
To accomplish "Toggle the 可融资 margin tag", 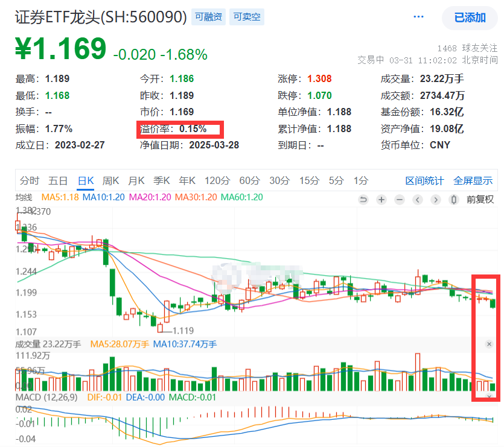I will click(x=208, y=17).
